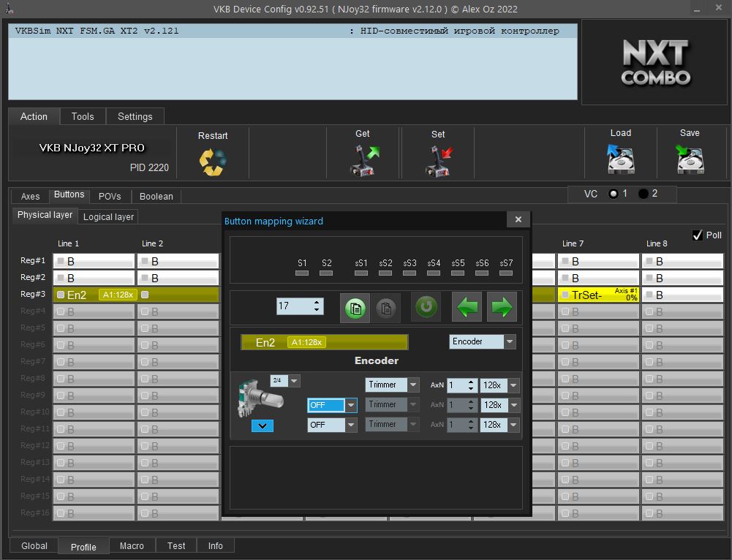Click the Get joystick icon
Screen dimensions: 732x560
[365, 161]
